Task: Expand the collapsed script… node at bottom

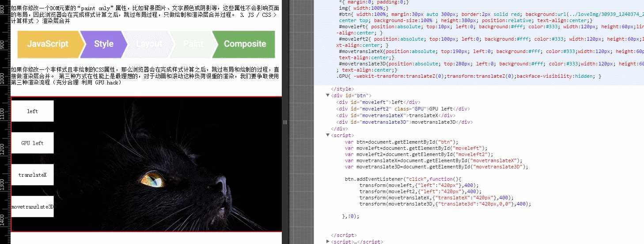Action: (327, 241)
